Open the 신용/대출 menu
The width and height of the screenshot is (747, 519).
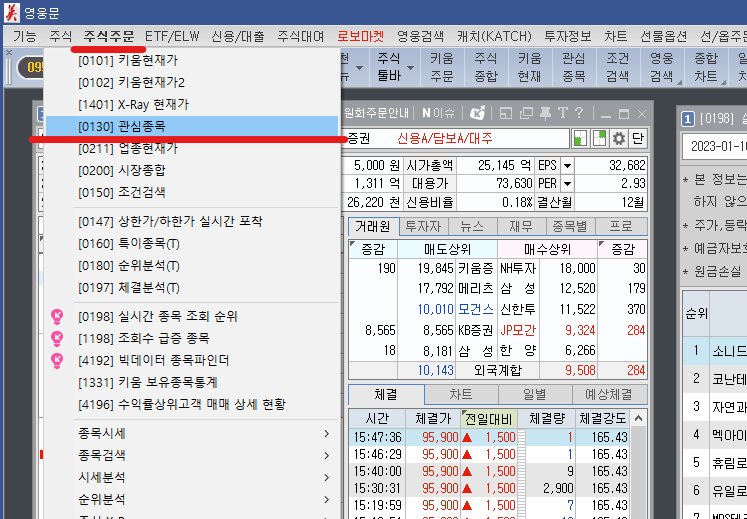[237, 36]
